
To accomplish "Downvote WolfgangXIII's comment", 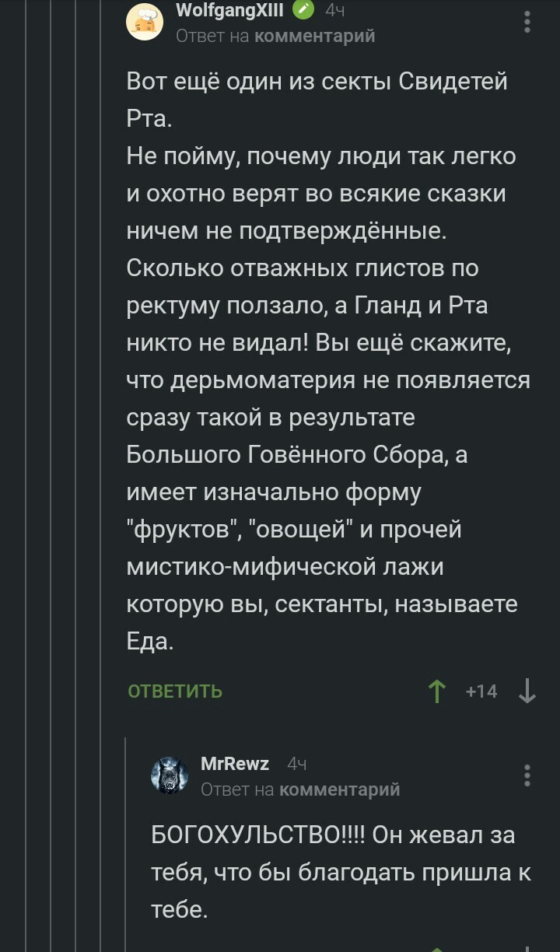I will (527, 691).
